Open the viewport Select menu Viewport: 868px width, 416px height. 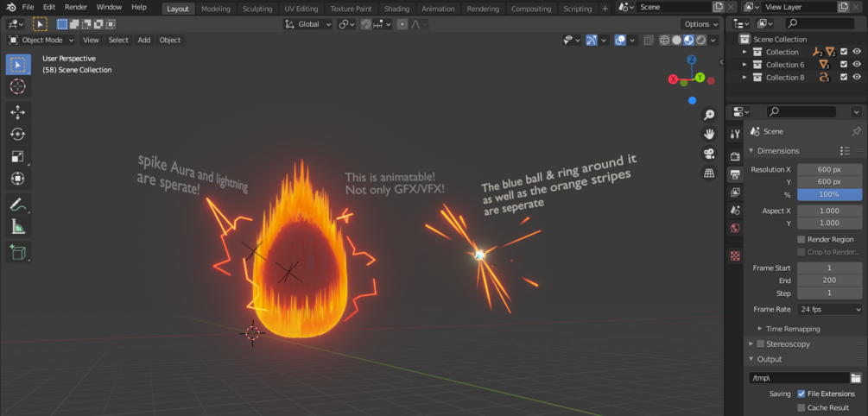tap(118, 40)
